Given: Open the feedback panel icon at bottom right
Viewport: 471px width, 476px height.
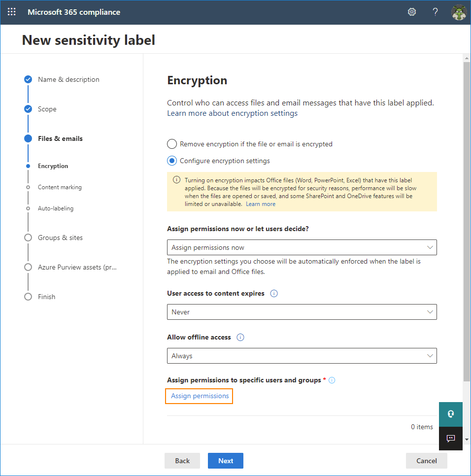Looking at the screenshot, I should tap(450, 439).
